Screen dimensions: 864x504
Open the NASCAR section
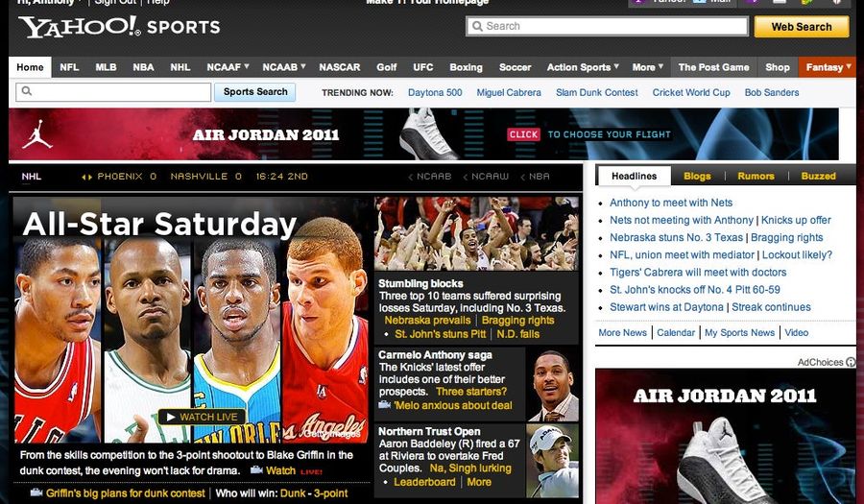[340, 67]
